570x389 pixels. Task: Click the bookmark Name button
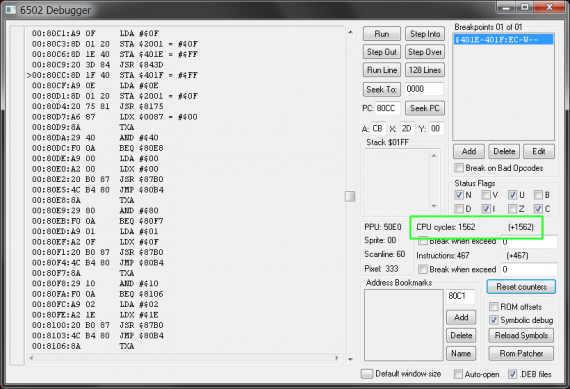pos(461,353)
